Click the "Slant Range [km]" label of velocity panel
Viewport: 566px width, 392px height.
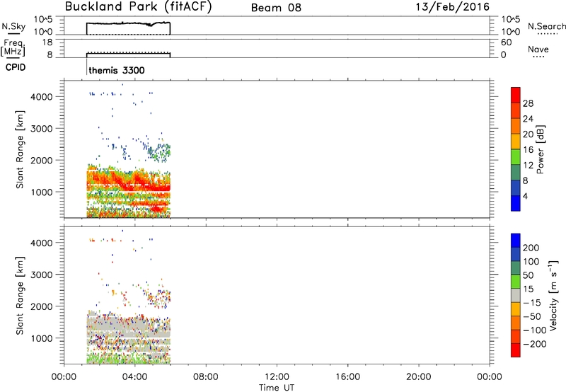click(20, 296)
